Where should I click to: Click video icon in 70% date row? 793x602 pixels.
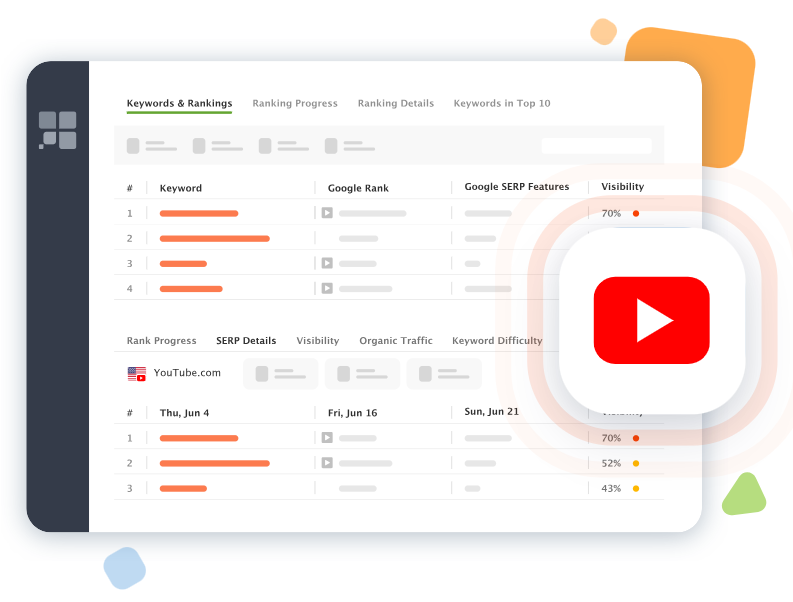pyautogui.click(x=327, y=438)
